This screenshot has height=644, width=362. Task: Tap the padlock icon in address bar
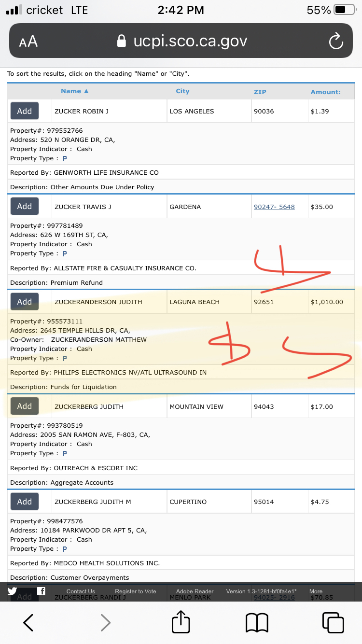(x=122, y=41)
